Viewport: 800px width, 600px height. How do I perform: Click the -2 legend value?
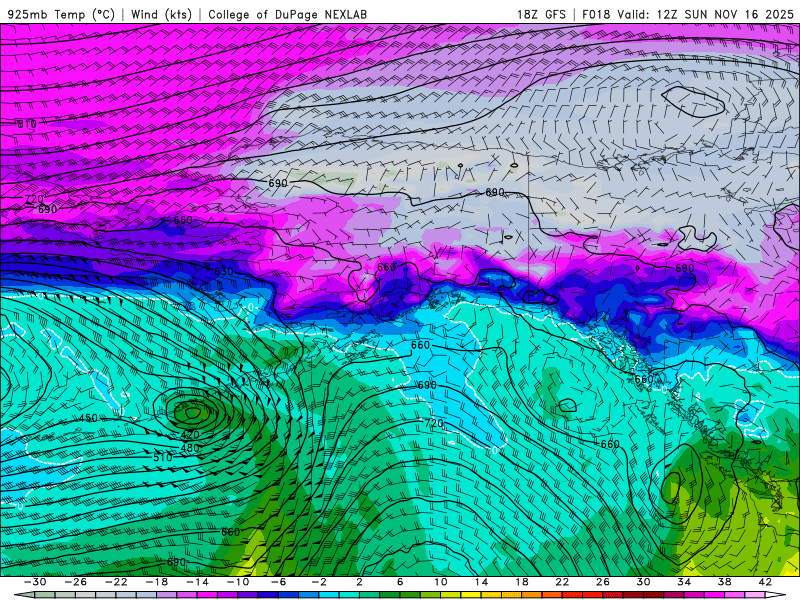point(319,582)
